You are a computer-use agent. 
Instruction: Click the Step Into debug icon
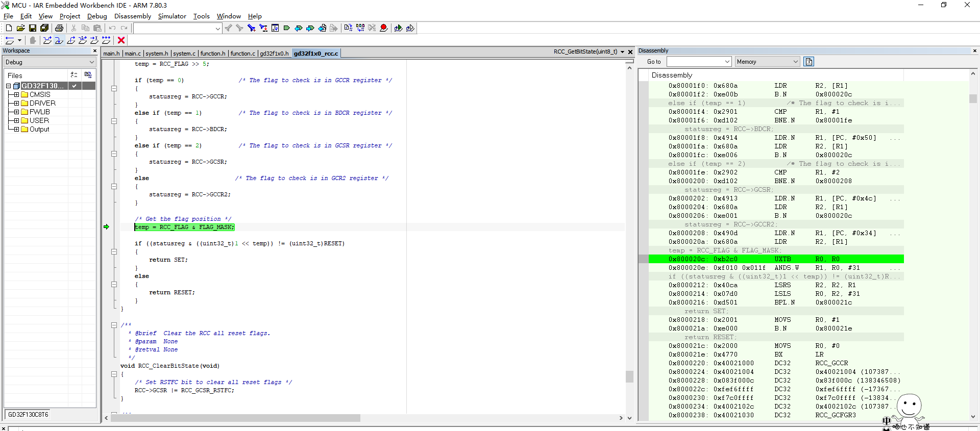tap(59, 40)
